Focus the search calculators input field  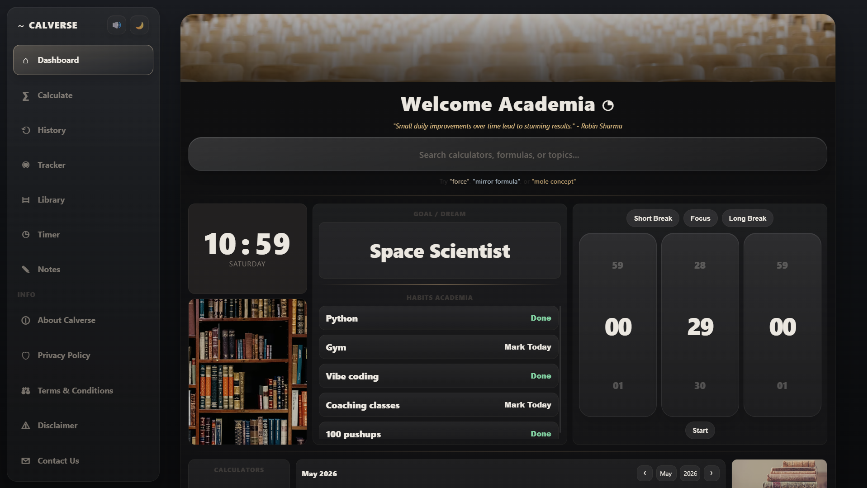(x=508, y=154)
